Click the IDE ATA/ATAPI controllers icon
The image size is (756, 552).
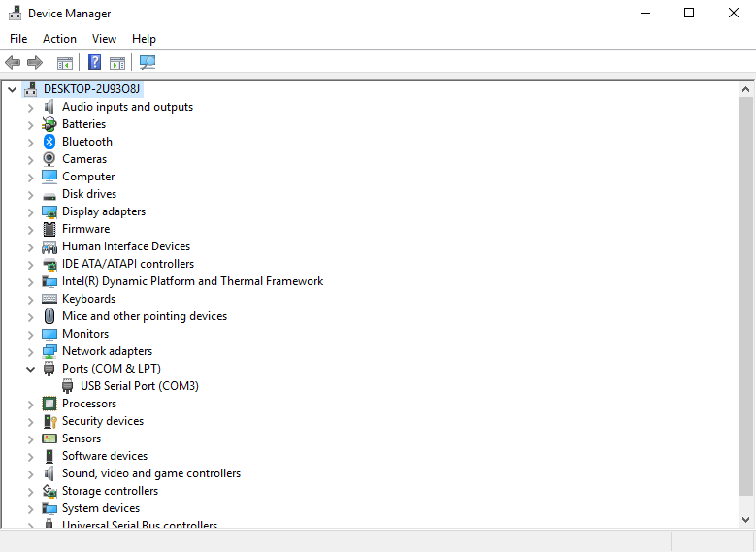(49, 264)
